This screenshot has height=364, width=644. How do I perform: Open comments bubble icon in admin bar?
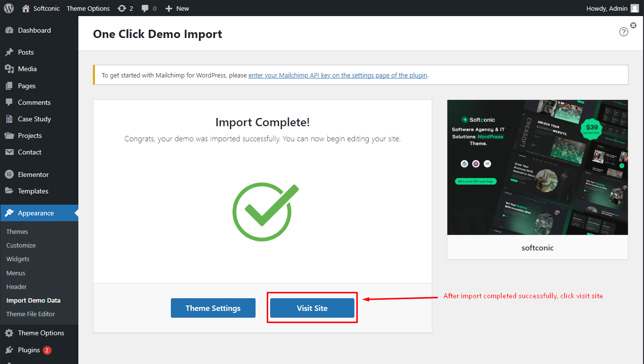point(145,8)
